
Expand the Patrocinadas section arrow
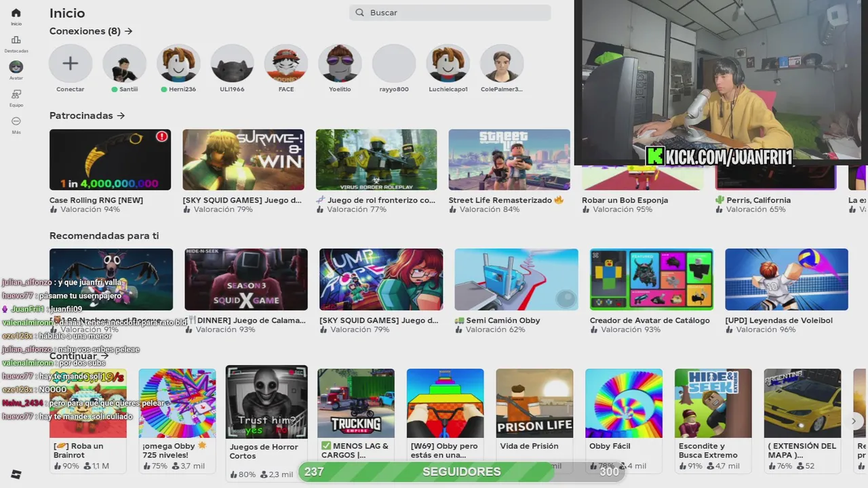[121, 116]
